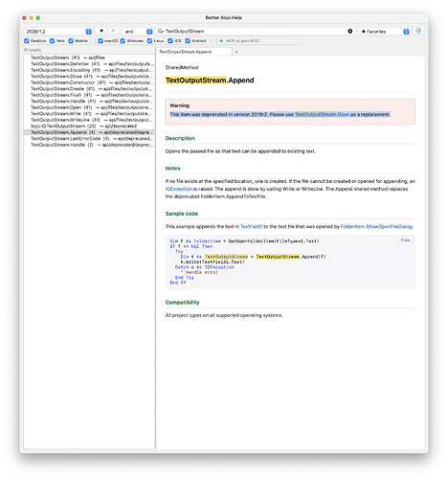This screenshot has width=448, height=479.
Task: Select TextOutputStream.Encoding result
Action: [89, 70]
